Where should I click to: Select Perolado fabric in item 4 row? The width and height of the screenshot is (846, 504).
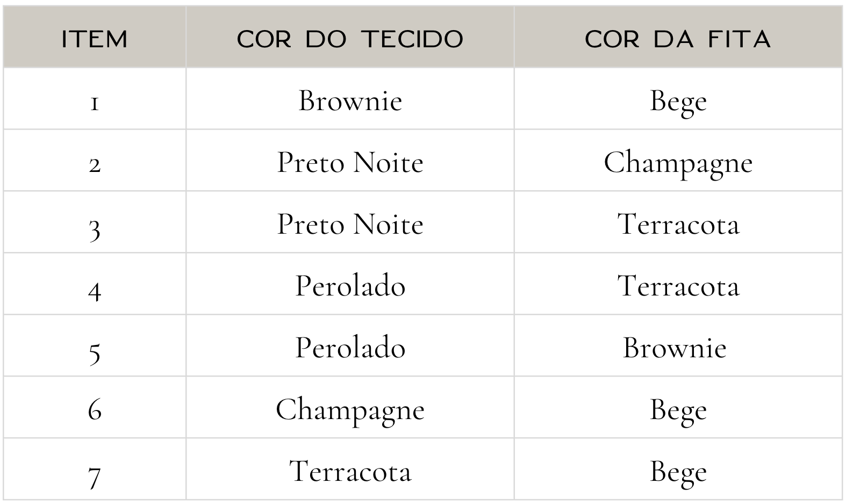click(350, 286)
